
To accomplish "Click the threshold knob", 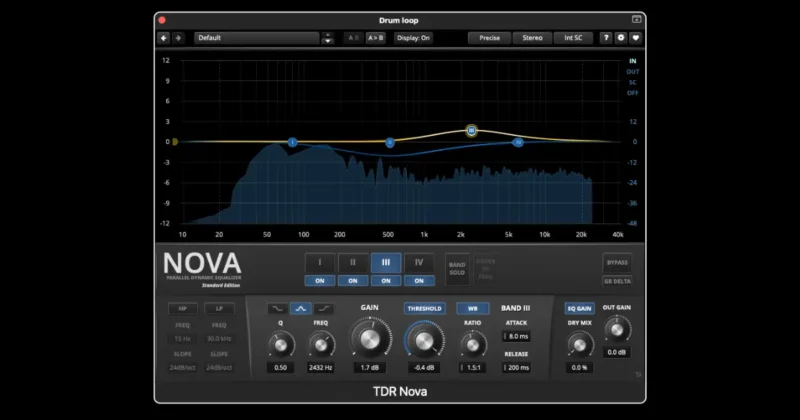I will (424, 340).
